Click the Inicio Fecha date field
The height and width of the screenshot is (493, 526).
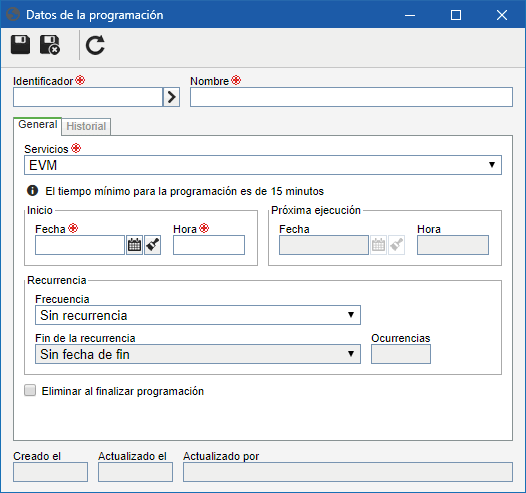click(80, 245)
